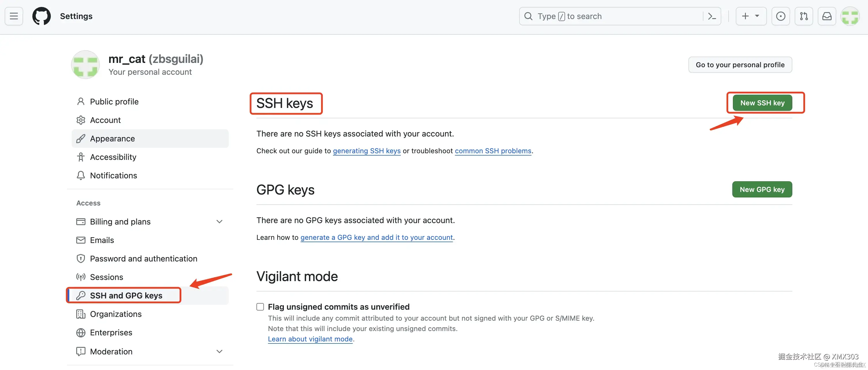Click the search input field
This screenshot has height=370, width=868.
pos(613,16)
